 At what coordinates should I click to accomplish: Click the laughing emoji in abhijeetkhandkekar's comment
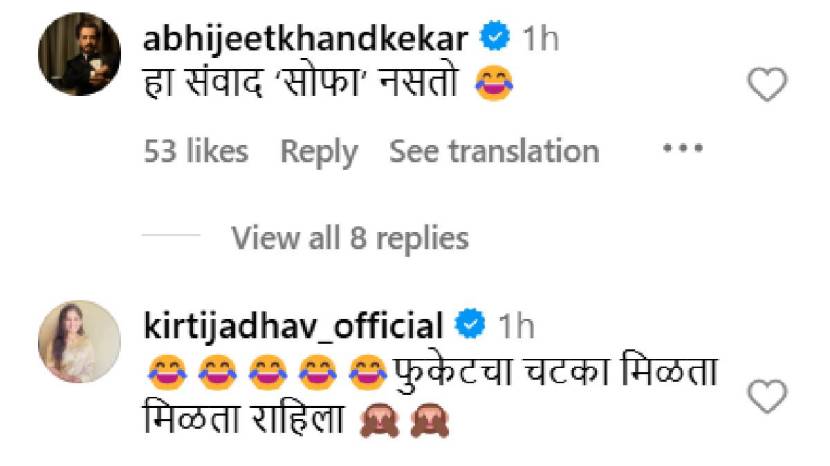(x=494, y=83)
